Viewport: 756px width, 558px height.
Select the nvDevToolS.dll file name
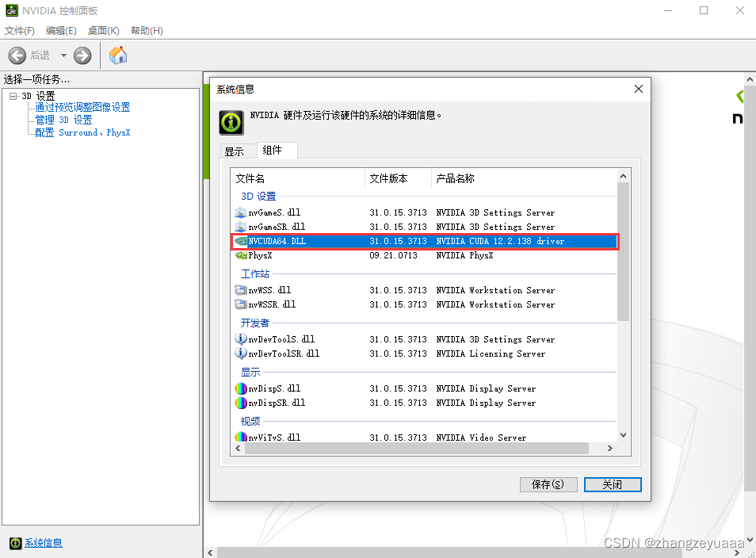coord(281,339)
